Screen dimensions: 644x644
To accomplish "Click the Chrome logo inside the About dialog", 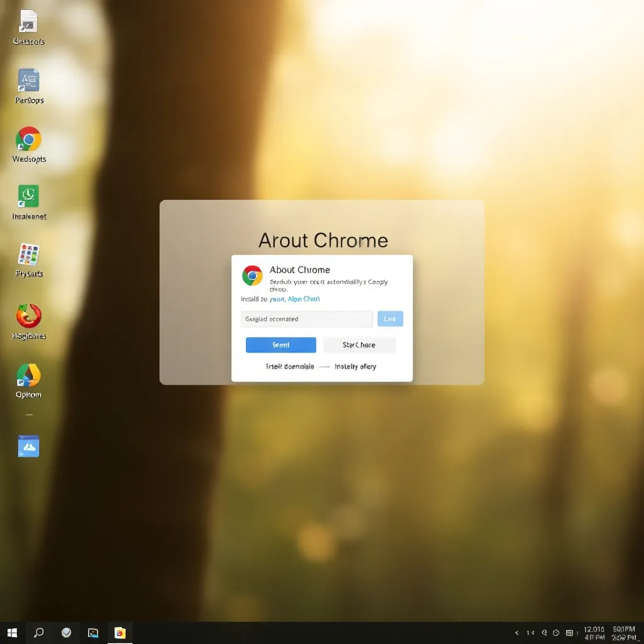I will tap(252, 274).
